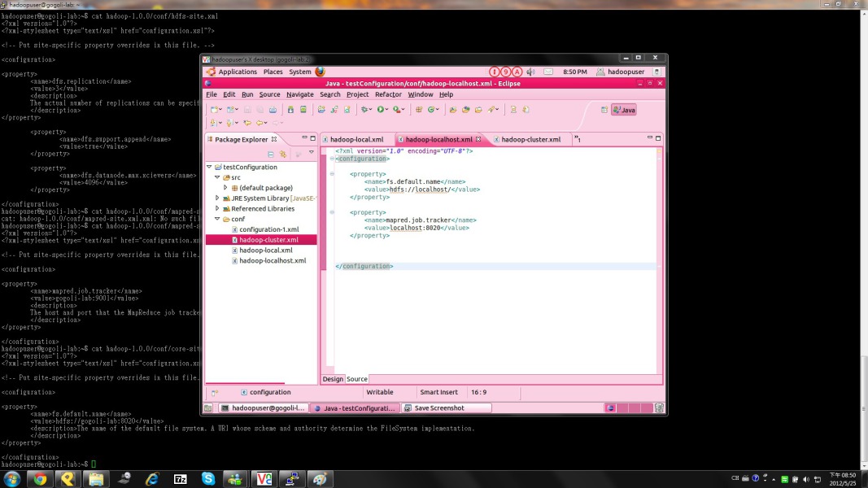Viewport: 868px width, 488px height.
Task: Click the Java perspective button
Action: [x=624, y=110]
